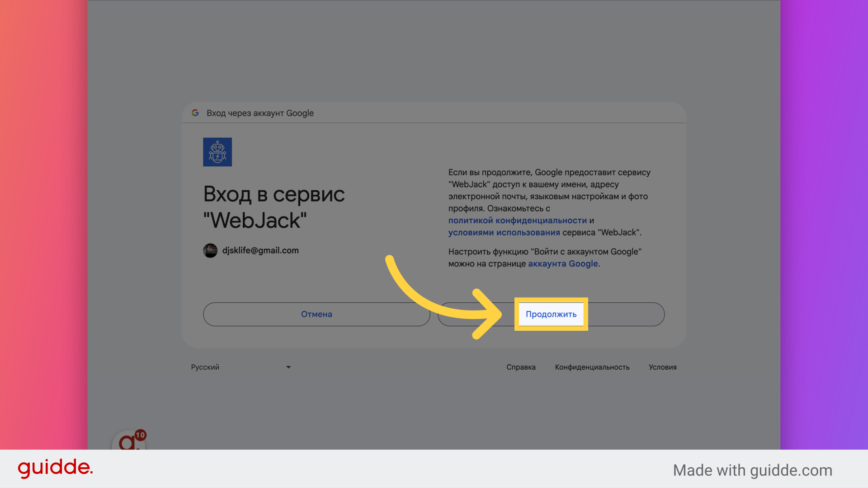Image resolution: width=868 pixels, height=488 pixels.
Task: Click the Made with guidde.com text
Action: pos(752,470)
